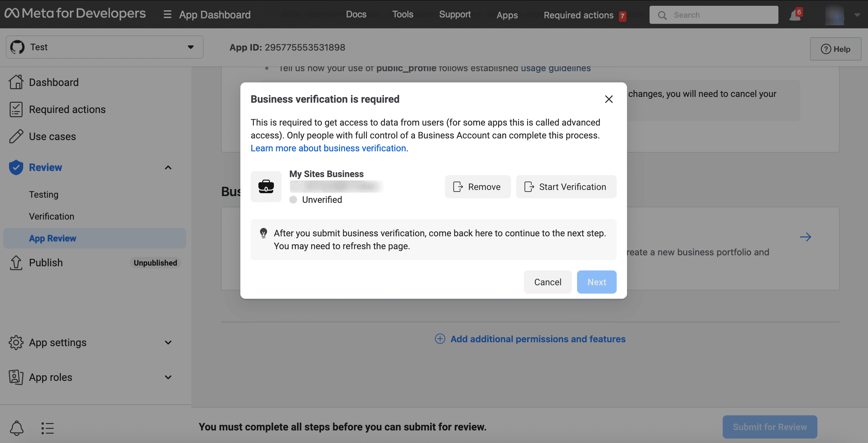The width and height of the screenshot is (868, 443).
Task: Click the plus icon for additional permissions
Action: [x=440, y=339]
